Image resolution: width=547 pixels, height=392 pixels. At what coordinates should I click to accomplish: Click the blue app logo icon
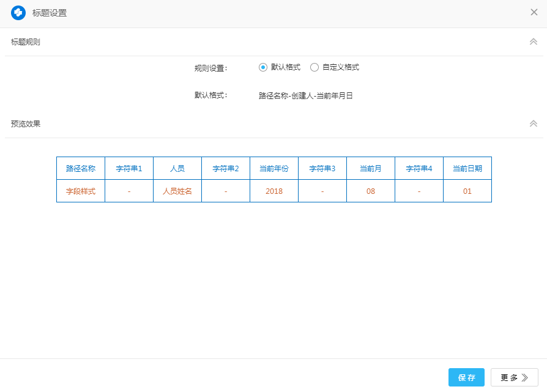click(x=18, y=13)
